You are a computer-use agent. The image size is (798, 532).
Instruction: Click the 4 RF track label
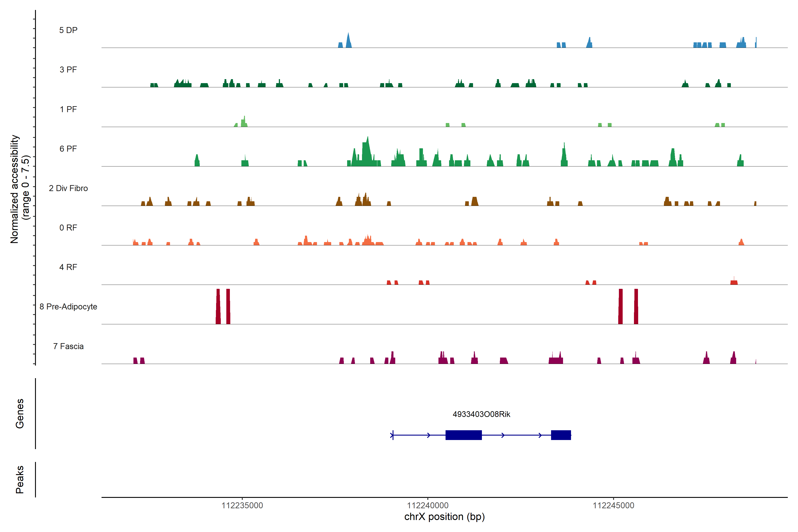tap(68, 267)
